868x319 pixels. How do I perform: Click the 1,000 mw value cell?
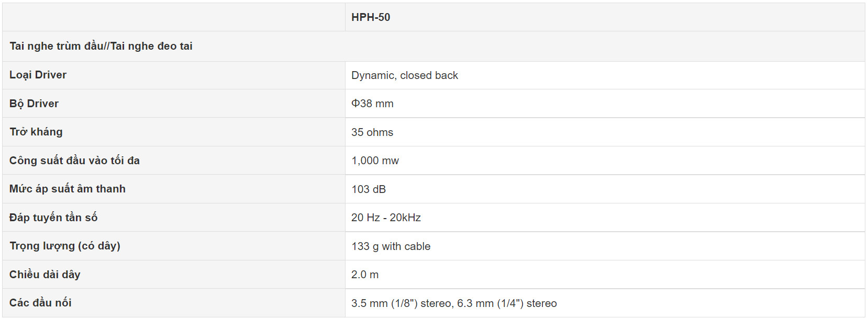(x=375, y=161)
